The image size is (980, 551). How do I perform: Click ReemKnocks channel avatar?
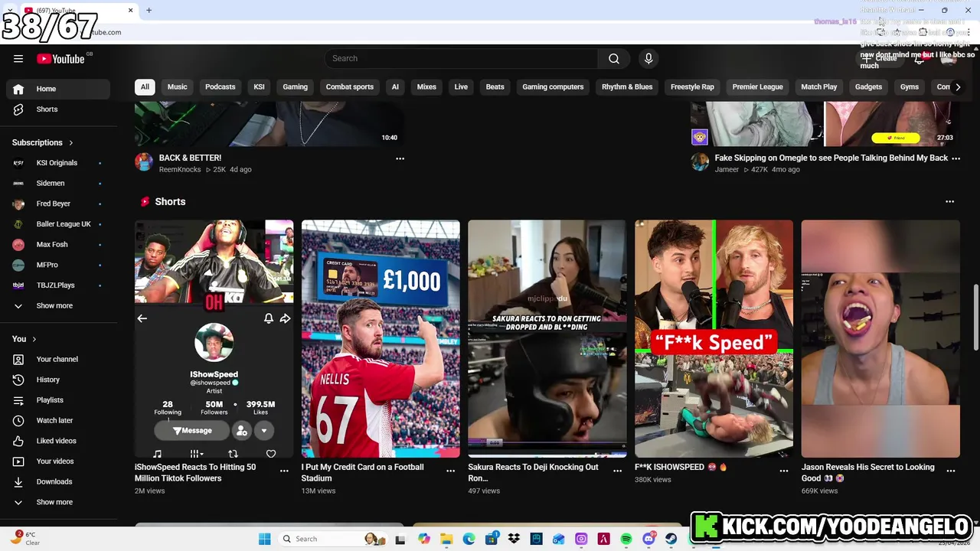[144, 161]
